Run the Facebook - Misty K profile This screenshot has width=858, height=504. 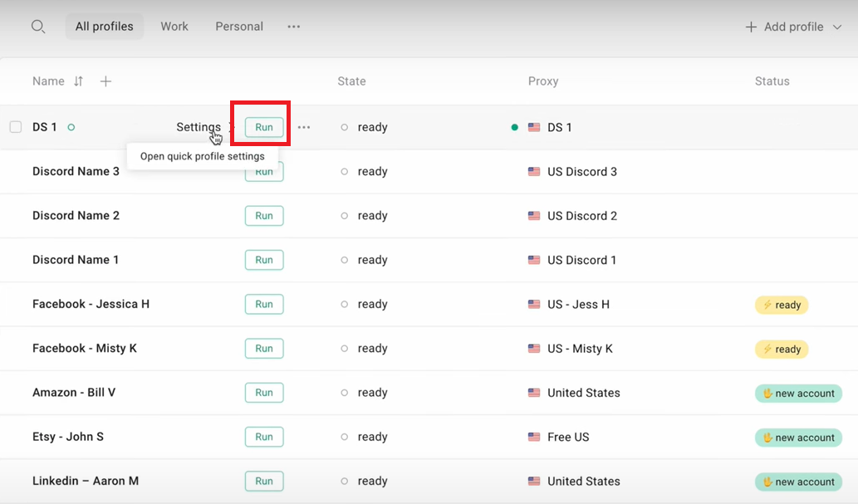coord(264,348)
